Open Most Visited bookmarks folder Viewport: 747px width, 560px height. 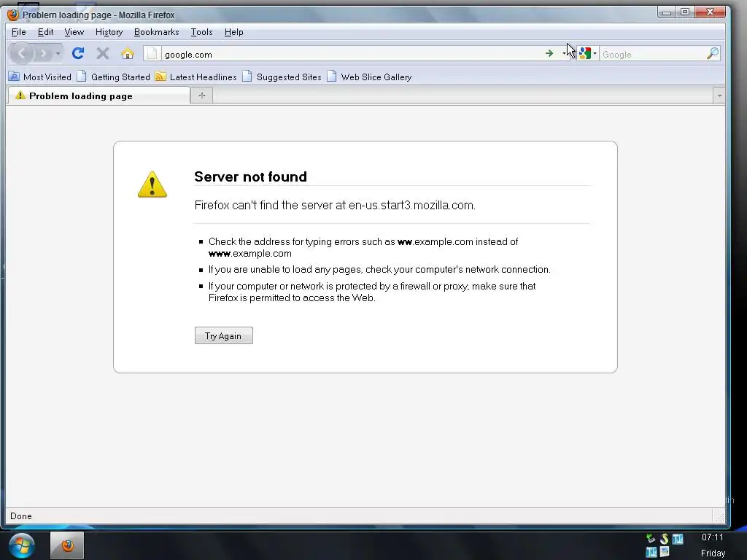point(40,77)
